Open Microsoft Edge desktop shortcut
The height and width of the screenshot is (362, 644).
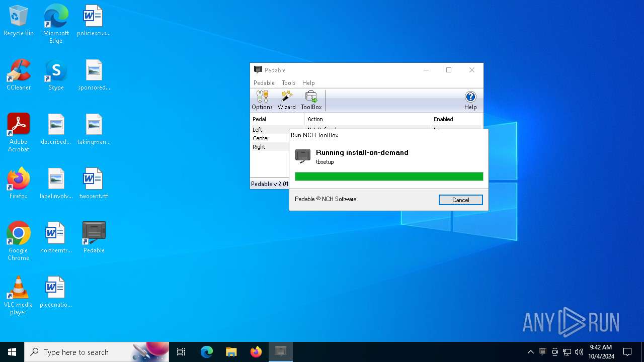click(x=56, y=24)
